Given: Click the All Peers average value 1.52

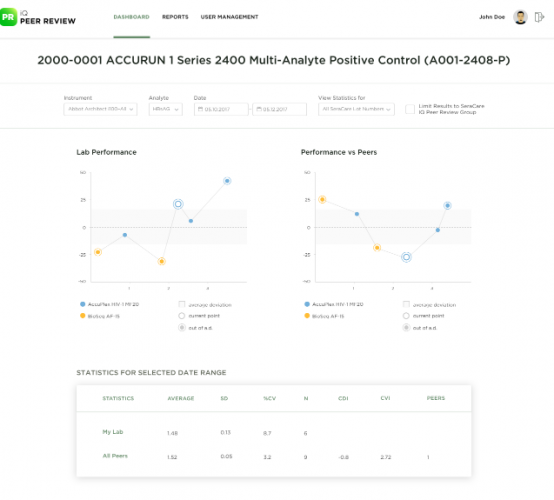Looking at the screenshot, I should coord(172,457).
